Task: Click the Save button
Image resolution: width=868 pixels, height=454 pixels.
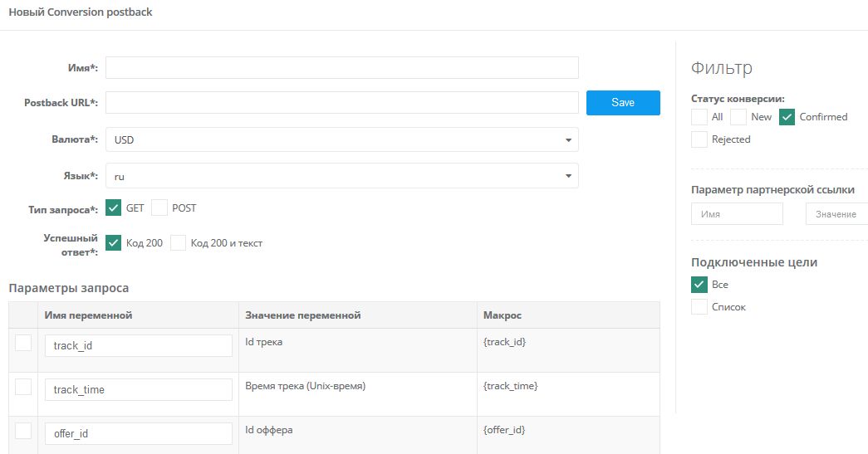Action: [x=623, y=103]
